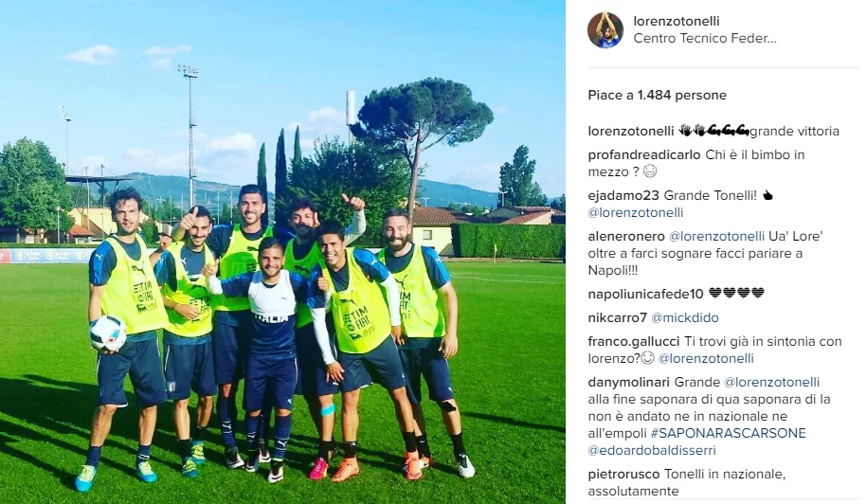Open lorenzotonelli's profile avatar
The height and width of the screenshot is (504, 867).
coord(605,30)
